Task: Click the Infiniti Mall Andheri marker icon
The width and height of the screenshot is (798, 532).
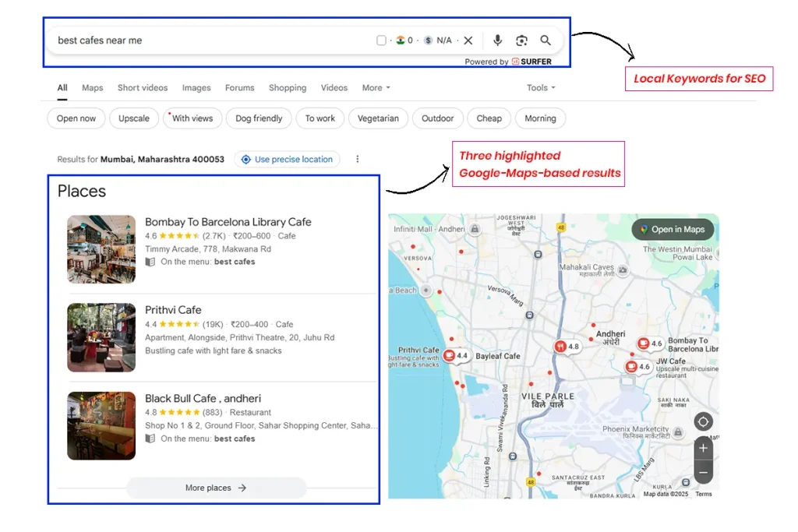Action: pyautogui.click(x=475, y=229)
